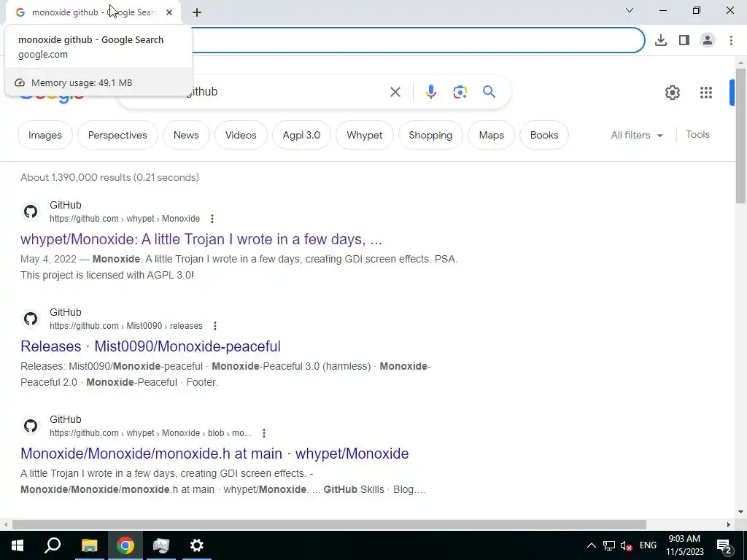Click the horizontal scrollbar thumb
This screenshot has height=560, width=747.
point(329,524)
